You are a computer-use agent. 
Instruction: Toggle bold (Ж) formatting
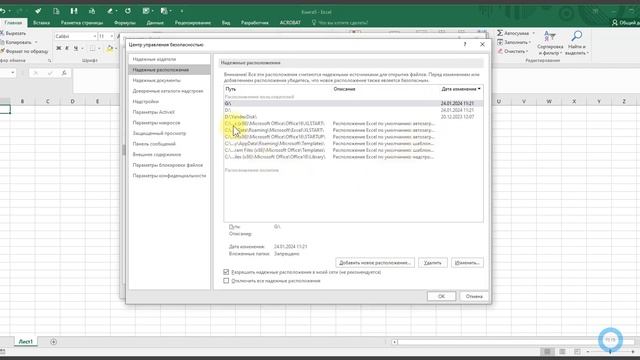[x=58, y=49]
